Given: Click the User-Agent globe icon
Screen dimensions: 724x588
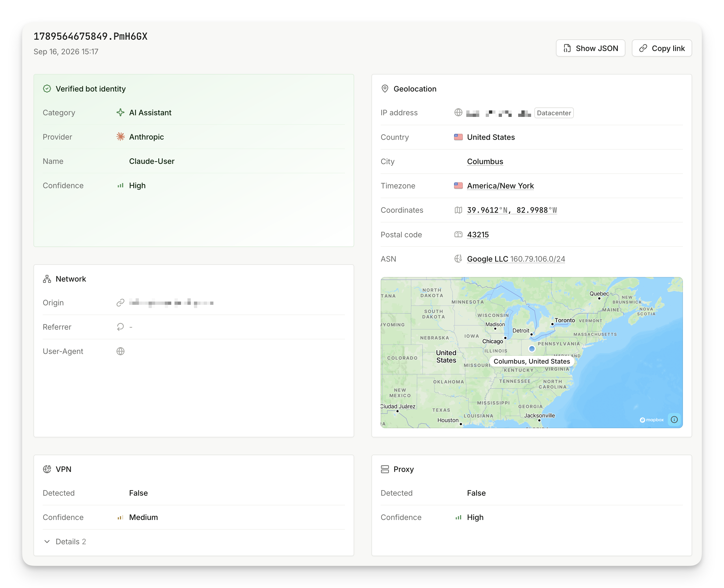Looking at the screenshot, I should tap(120, 351).
